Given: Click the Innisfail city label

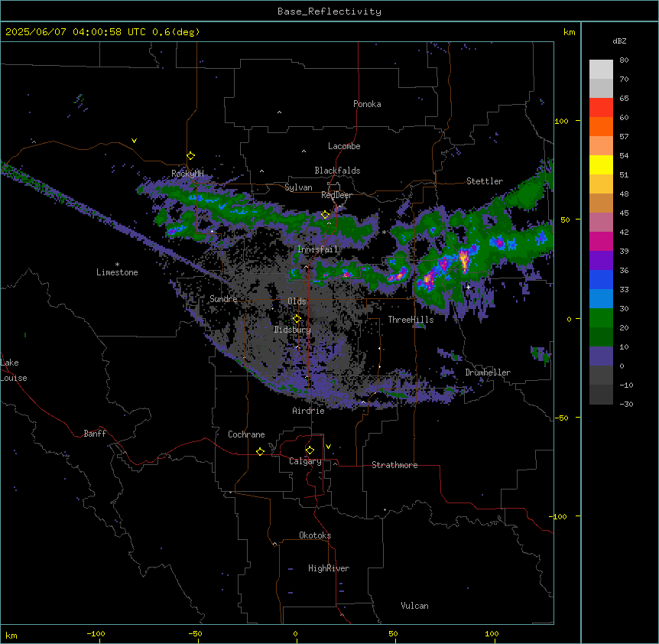Looking at the screenshot, I should 317,249.
